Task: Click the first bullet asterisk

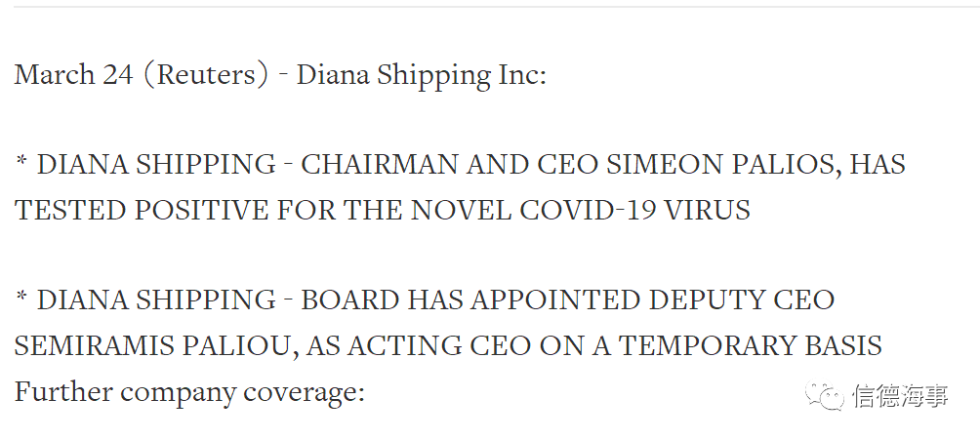Action: pyautogui.click(x=21, y=161)
